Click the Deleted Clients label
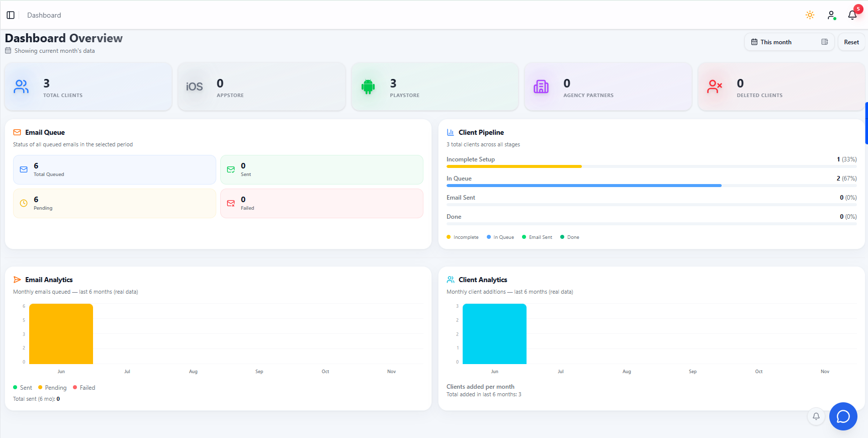Image resolution: width=868 pixels, height=438 pixels. [760, 96]
